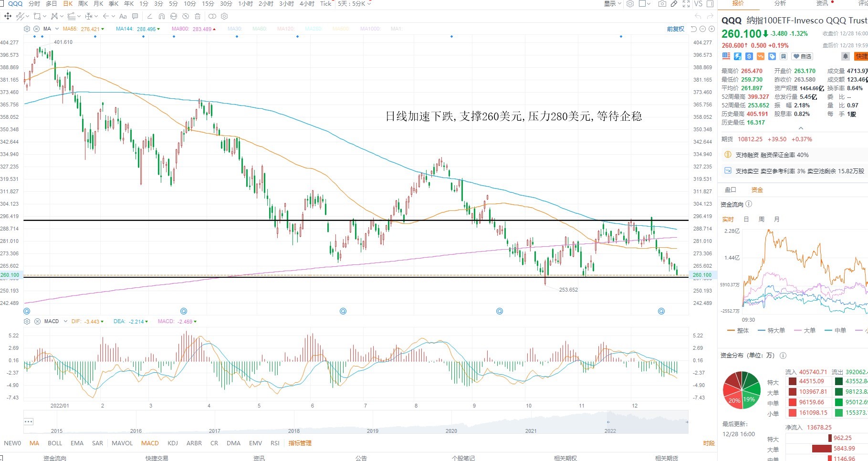Open the 显示 display dropdown

[x=613, y=4]
